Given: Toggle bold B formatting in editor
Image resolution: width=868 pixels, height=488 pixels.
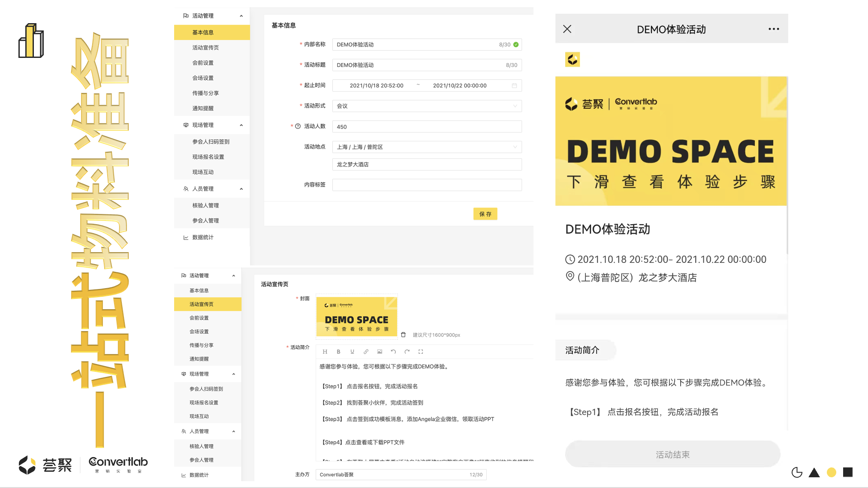Looking at the screenshot, I should tap(338, 352).
